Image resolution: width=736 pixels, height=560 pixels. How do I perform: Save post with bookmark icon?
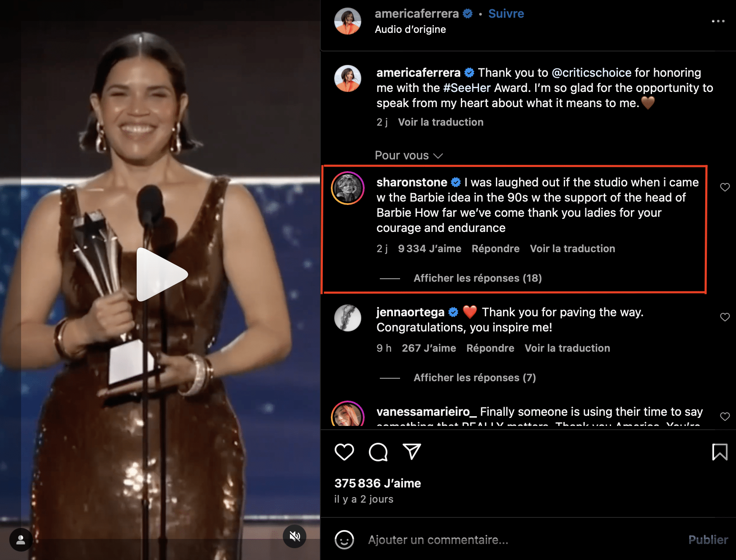[x=720, y=452]
